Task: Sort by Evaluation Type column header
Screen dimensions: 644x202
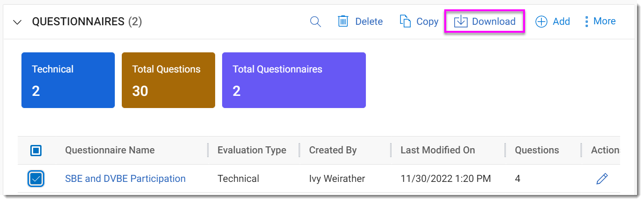Action: [x=252, y=150]
